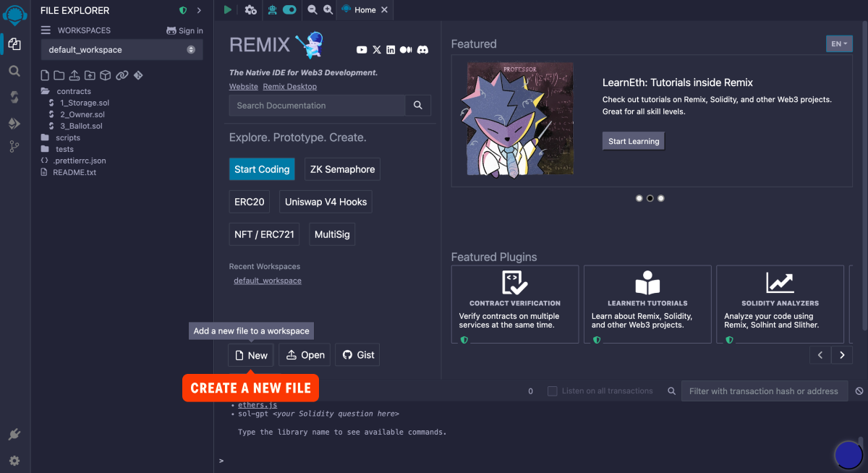
Task: Toggle the AI copilot switch in top toolbar
Action: coord(289,9)
